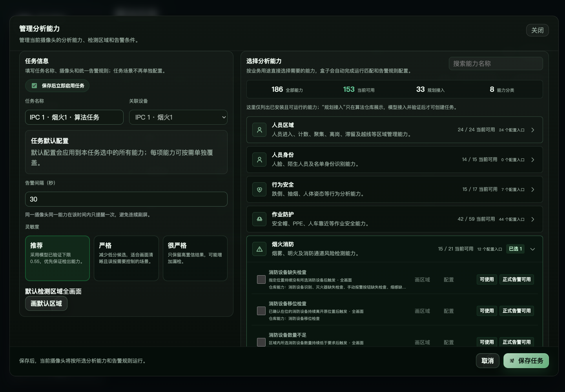The image size is (565, 392).
Task: Check the 消防设备移位检查 checkbox
Action: tap(261, 311)
